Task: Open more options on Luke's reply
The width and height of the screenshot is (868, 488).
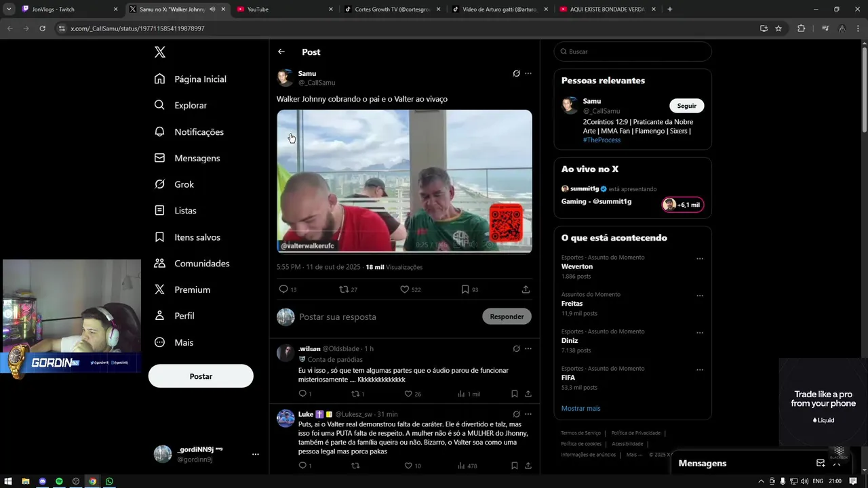Action: click(x=528, y=414)
